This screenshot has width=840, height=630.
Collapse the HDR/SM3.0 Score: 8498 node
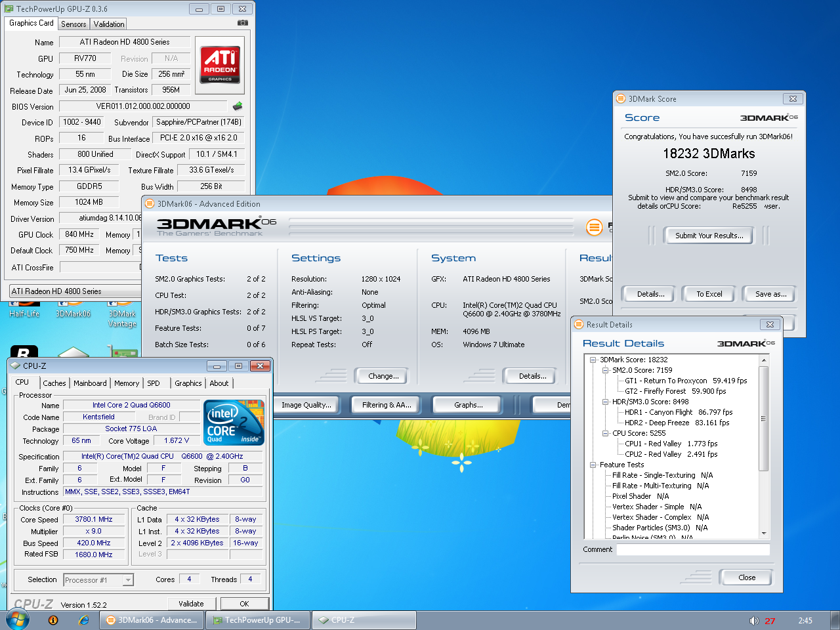pos(605,402)
